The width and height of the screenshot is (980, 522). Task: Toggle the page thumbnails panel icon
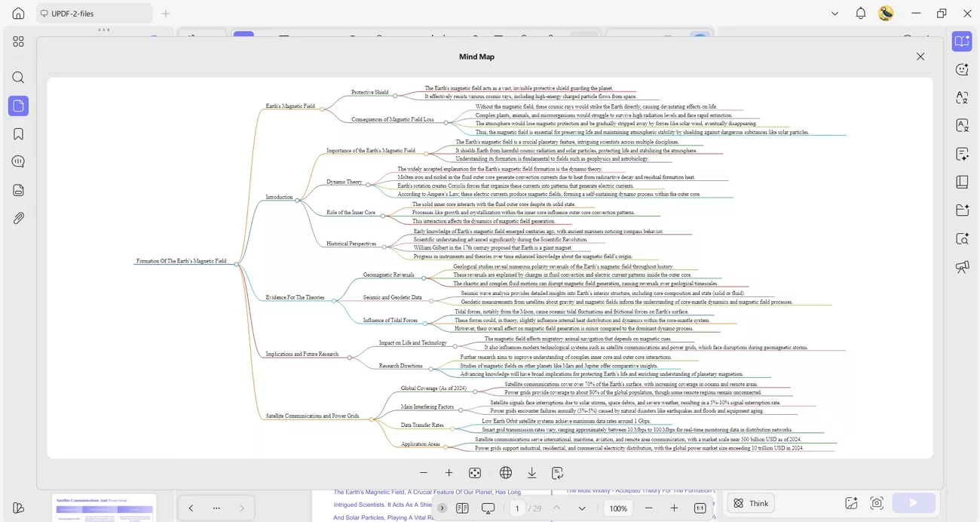click(x=462, y=508)
